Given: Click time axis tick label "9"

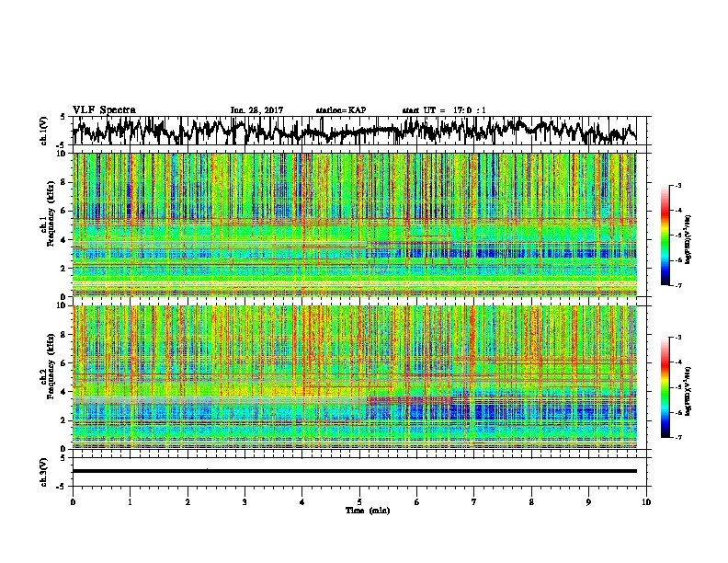Looking at the screenshot, I should (588, 502).
